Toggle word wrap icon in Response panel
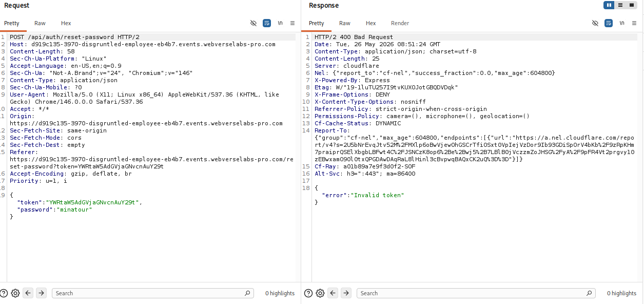The width and height of the screenshot is (644, 304). (609, 23)
